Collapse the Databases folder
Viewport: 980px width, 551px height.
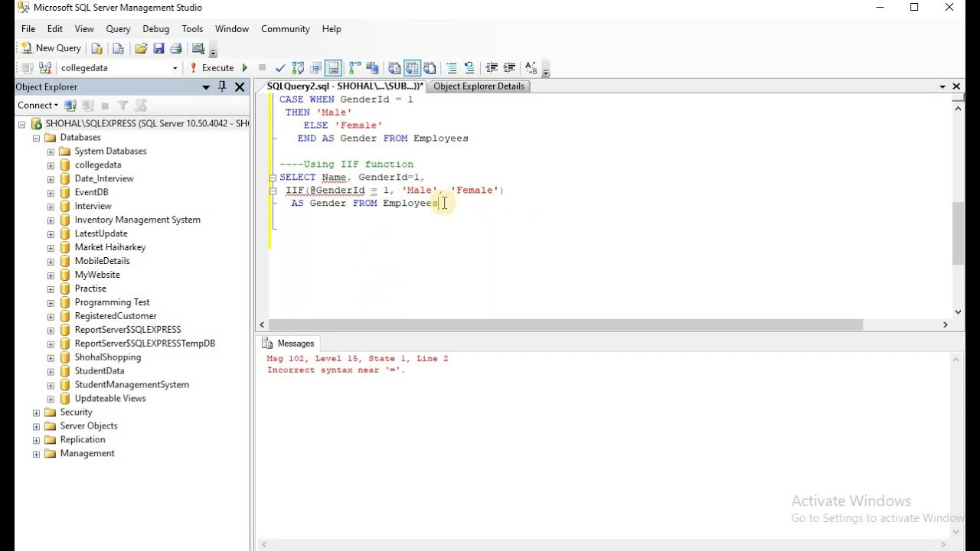(x=36, y=138)
